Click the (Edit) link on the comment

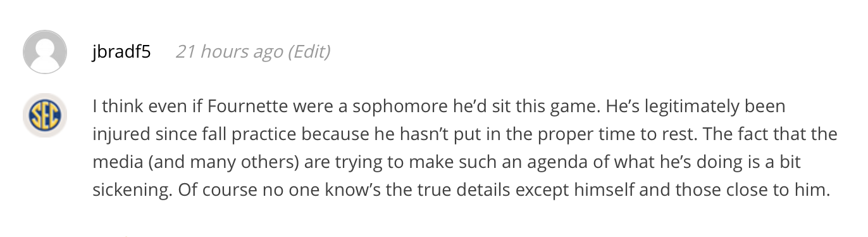(x=309, y=51)
